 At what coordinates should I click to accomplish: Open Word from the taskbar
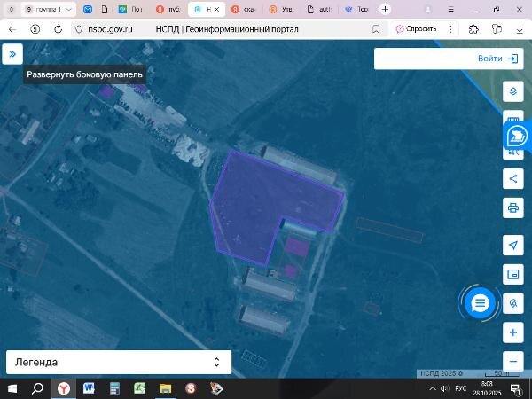(89, 388)
